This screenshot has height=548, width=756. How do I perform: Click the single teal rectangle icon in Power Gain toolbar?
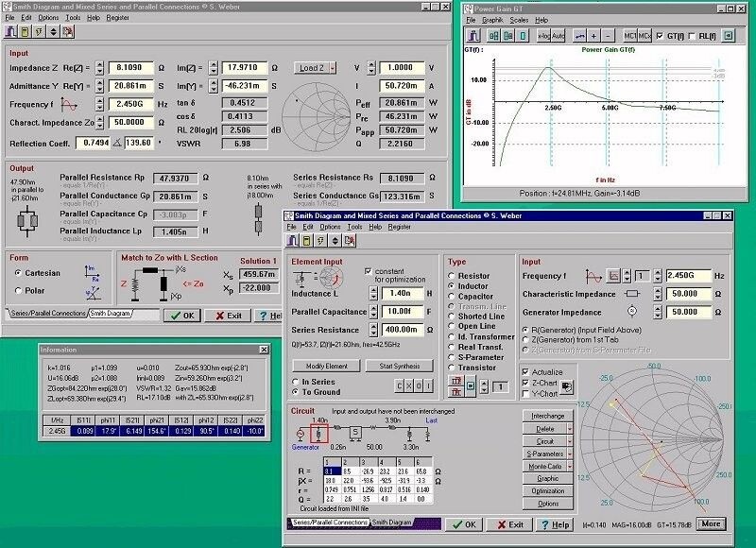523,36
